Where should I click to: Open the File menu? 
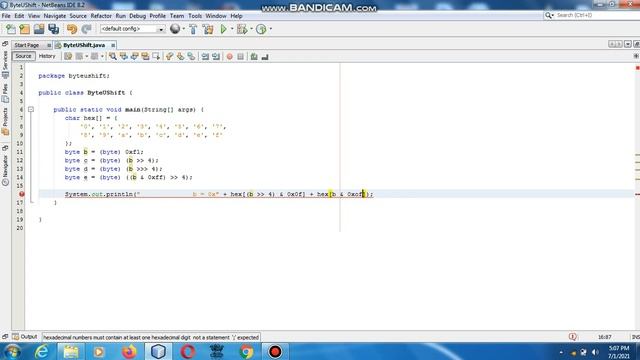(6, 16)
